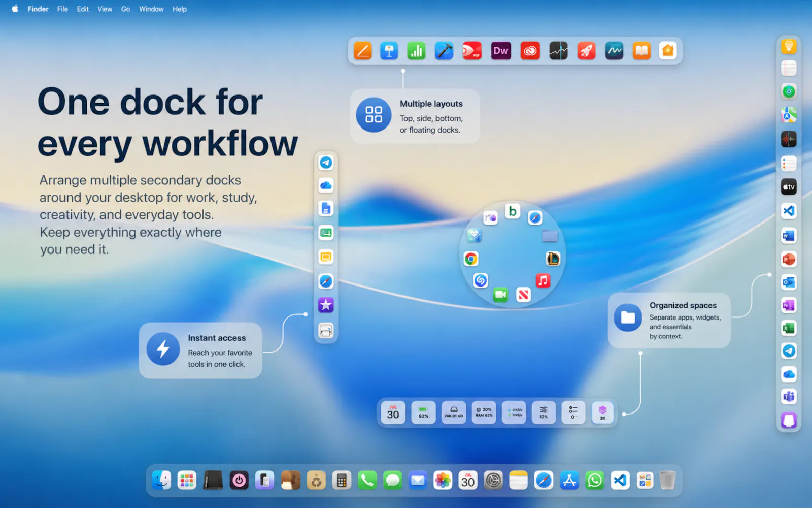Screen dimensions: 812x508
Task: Open Outlook in the right dock
Action: [x=789, y=282]
